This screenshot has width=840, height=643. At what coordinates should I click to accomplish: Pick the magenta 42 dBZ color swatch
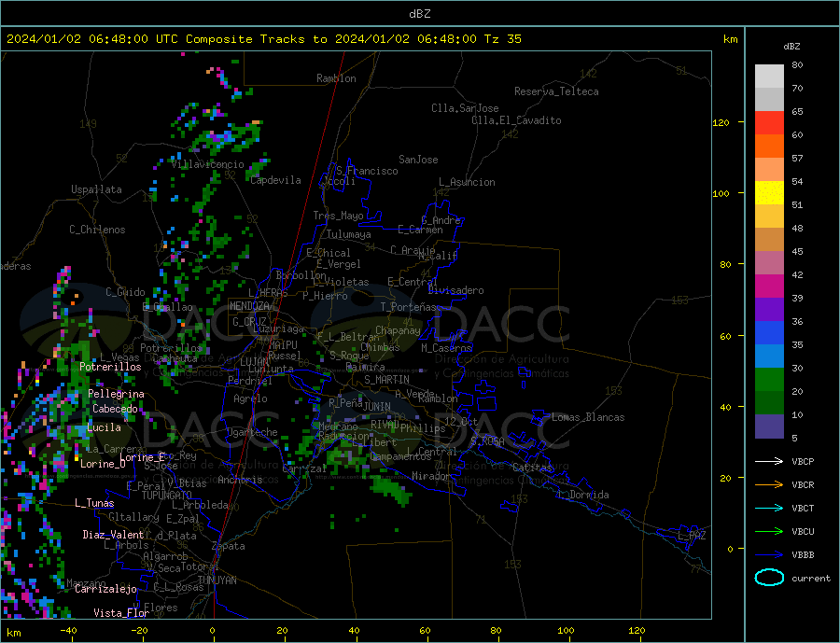point(769,287)
